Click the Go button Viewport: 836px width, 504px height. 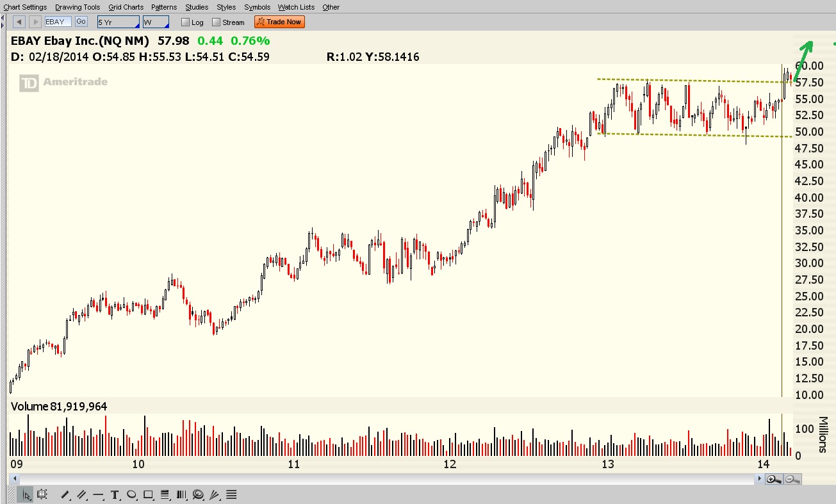click(81, 22)
